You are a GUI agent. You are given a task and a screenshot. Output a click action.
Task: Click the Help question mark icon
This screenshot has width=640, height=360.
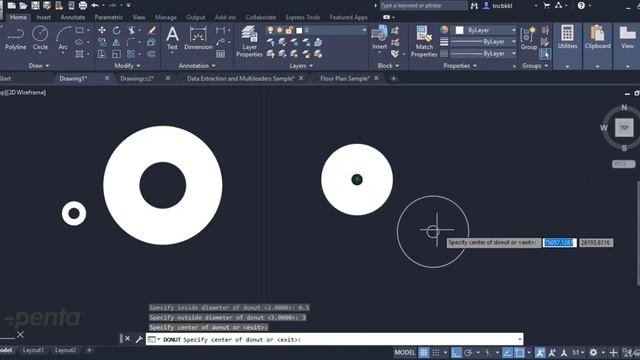(x=581, y=5)
